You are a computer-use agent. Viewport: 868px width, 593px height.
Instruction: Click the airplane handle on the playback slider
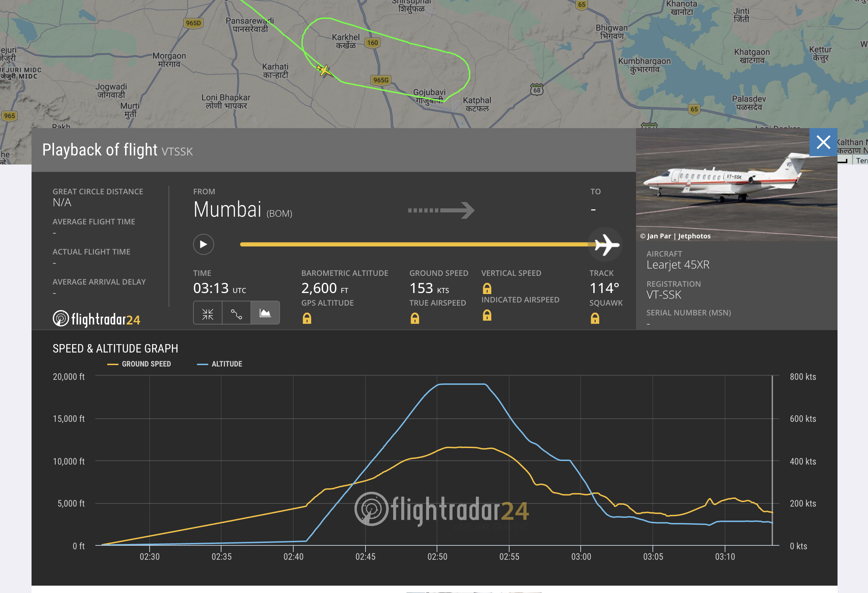(x=606, y=245)
